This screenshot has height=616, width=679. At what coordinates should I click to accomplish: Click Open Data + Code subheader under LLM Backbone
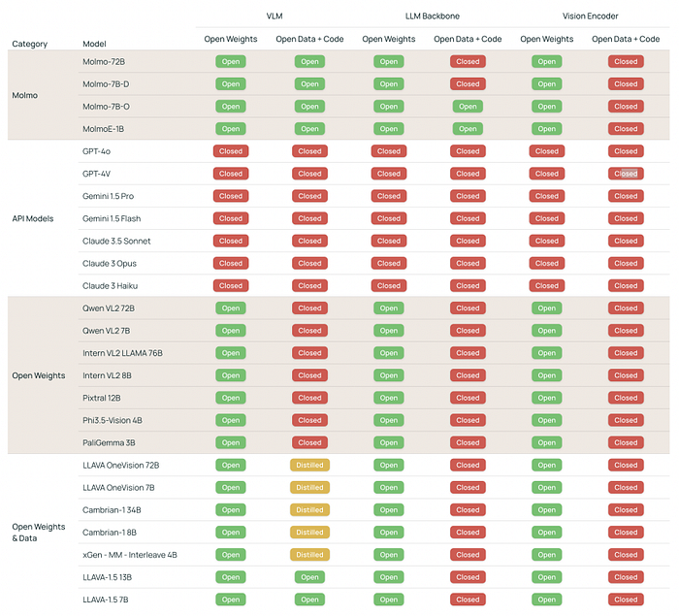pyautogui.click(x=468, y=39)
